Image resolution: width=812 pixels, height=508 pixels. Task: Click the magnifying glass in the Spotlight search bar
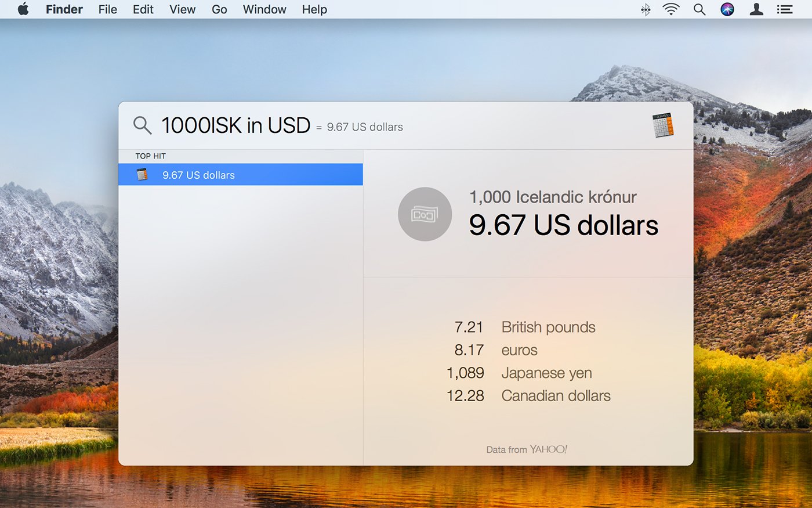[142, 125]
